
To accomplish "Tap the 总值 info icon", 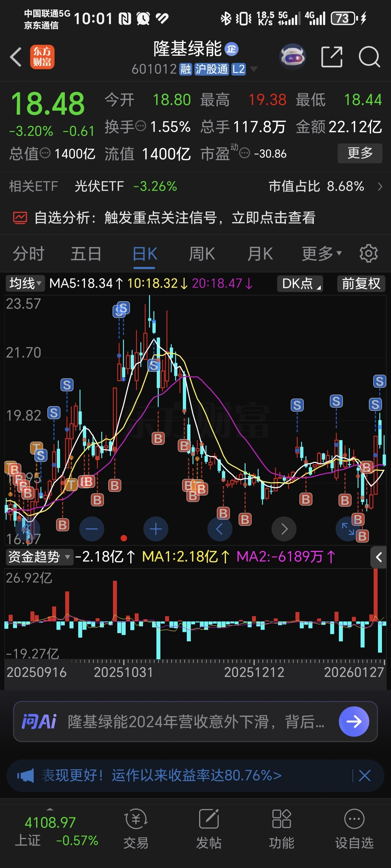I will [45, 153].
